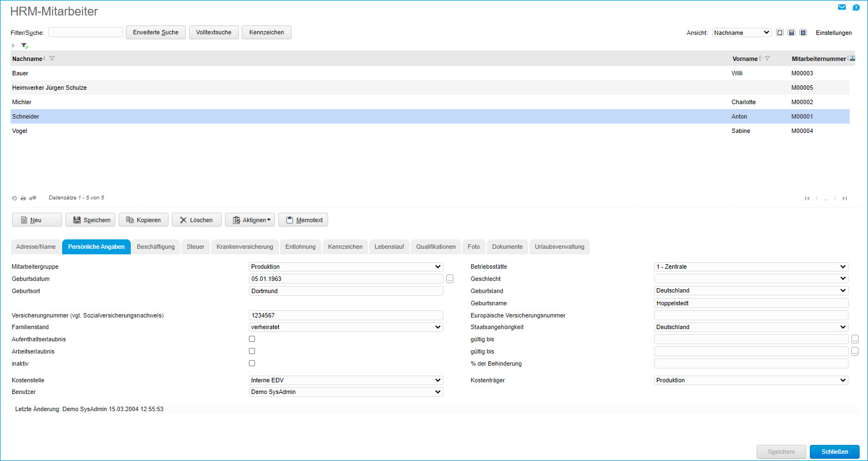Click the Erweiterte Suche button
This screenshot has width=868, height=461.
[156, 32]
